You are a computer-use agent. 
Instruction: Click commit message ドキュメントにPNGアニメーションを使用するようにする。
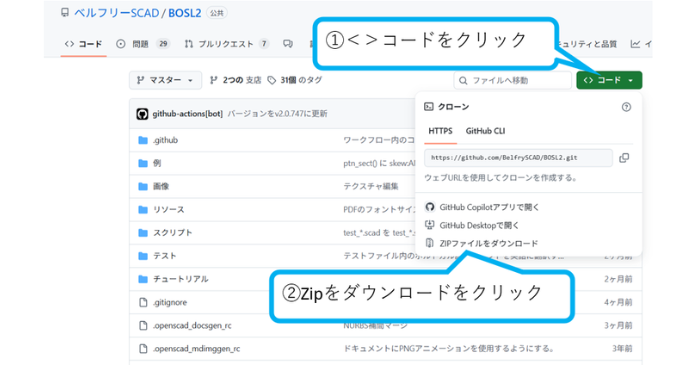[449, 349]
